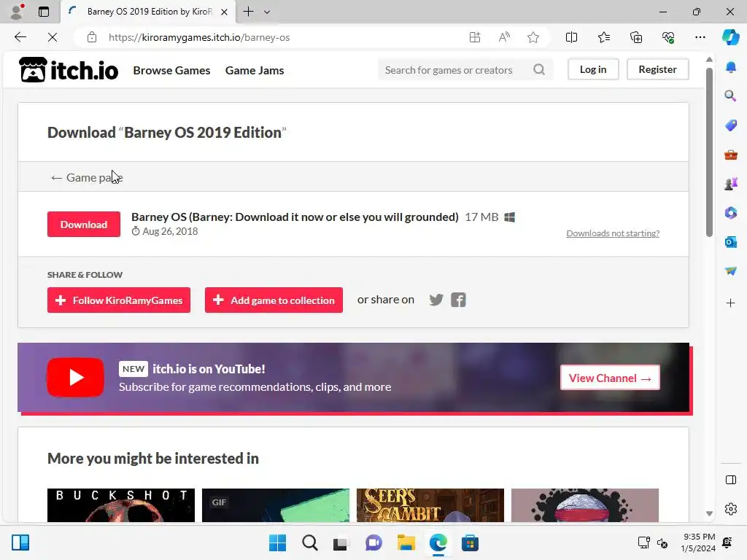Open sidebar Shopping tag icon
Image resolution: width=747 pixels, height=560 pixels.
tap(730, 125)
